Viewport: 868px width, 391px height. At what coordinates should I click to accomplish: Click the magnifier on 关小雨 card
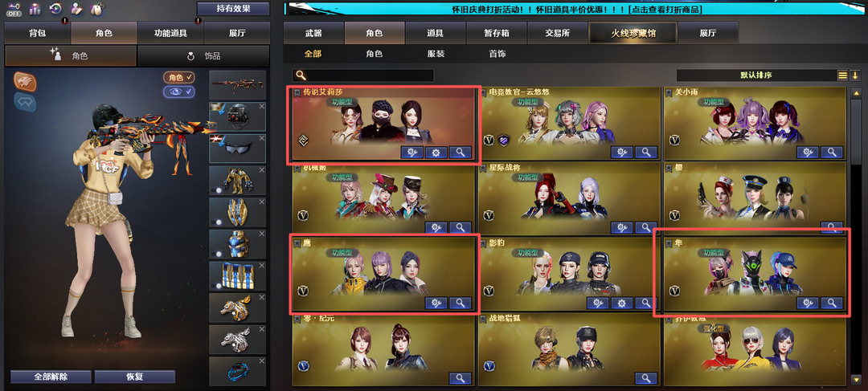click(x=832, y=152)
